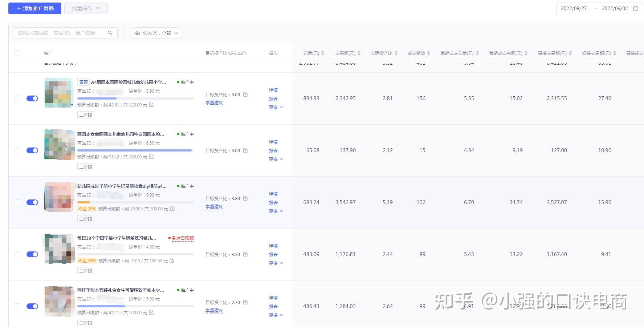Open 全量建议 link for 幼儿园成长手册
The width and height of the screenshot is (644, 327).
(214, 206)
